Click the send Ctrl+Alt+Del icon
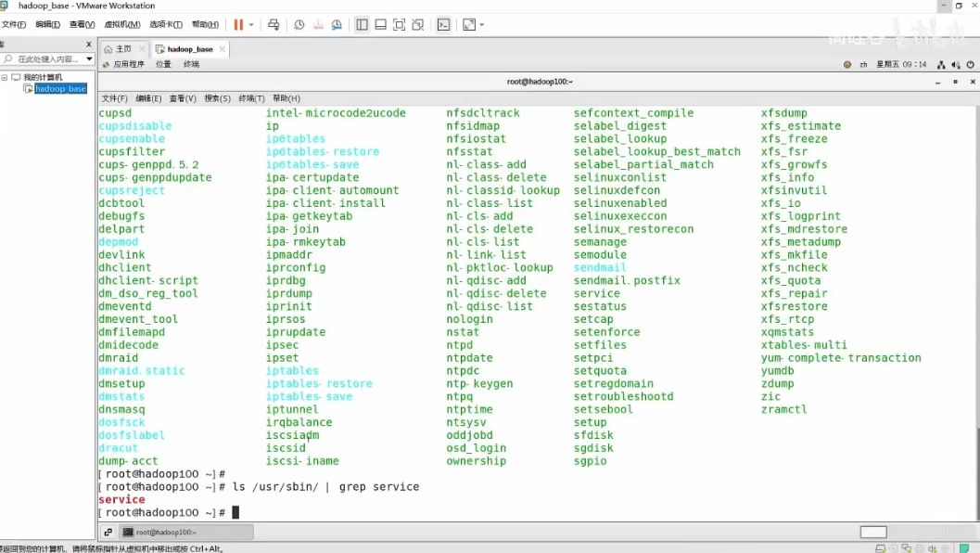 point(274,24)
